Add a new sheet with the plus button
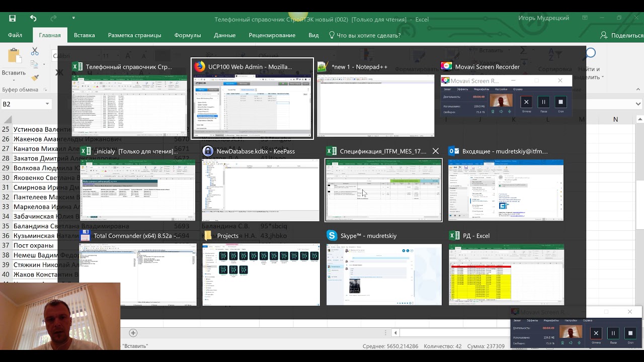The width and height of the screenshot is (644, 362). [x=133, y=333]
